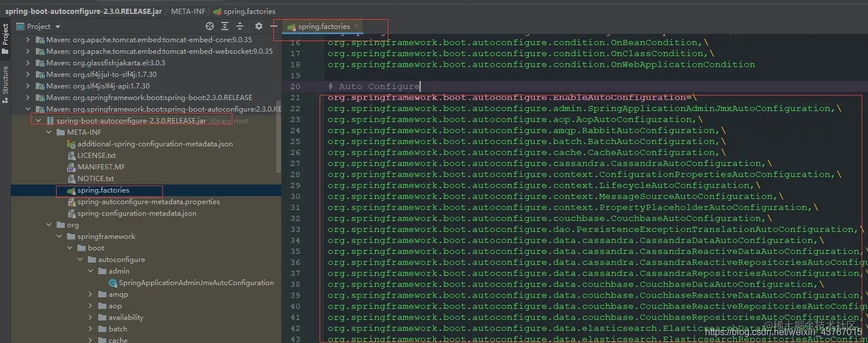Click BatchAutoConfiguration entry on line 25

(651, 141)
